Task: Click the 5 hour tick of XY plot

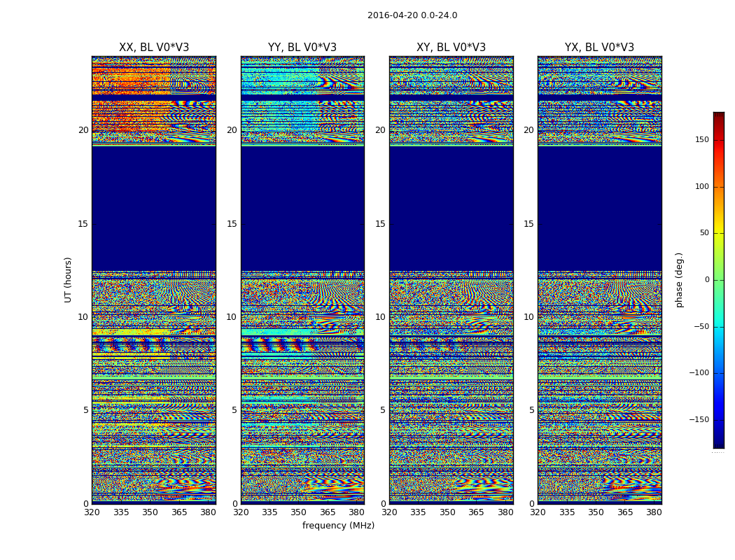Action: click(x=383, y=410)
